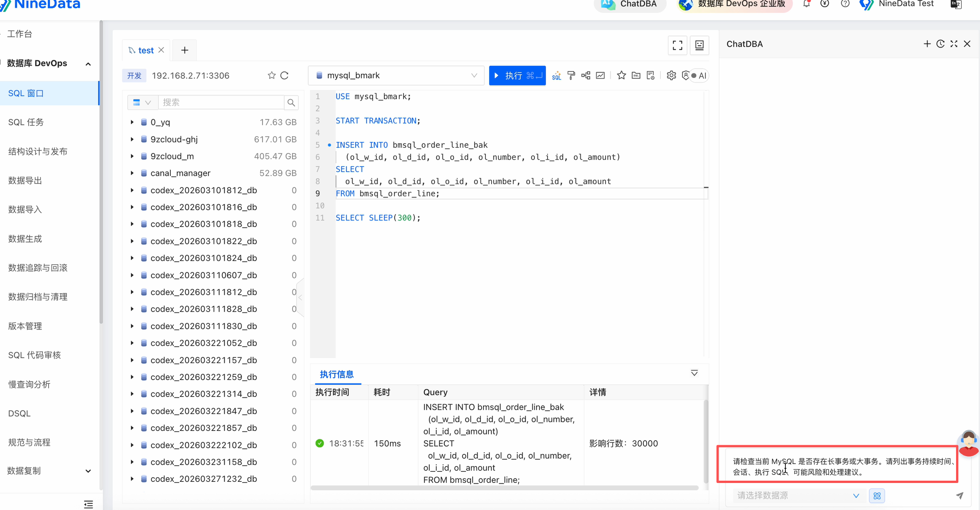Click the search magnifier in database tree

[x=292, y=102]
